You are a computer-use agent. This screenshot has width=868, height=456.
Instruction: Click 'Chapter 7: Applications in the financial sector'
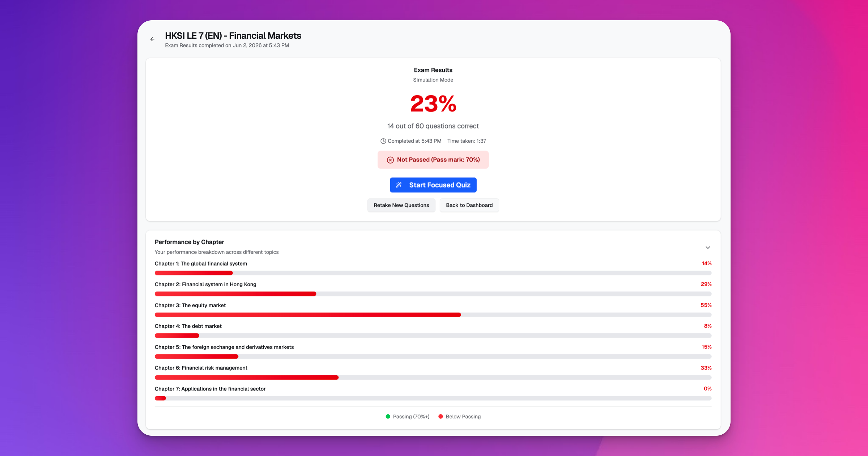210,389
